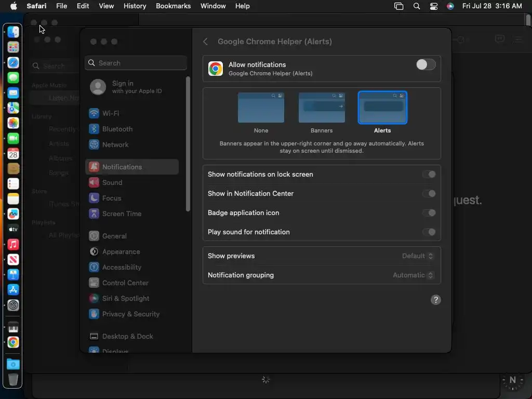This screenshot has height=399, width=532.
Task: Open Safari menu in menu bar
Action: coord(36,6)
